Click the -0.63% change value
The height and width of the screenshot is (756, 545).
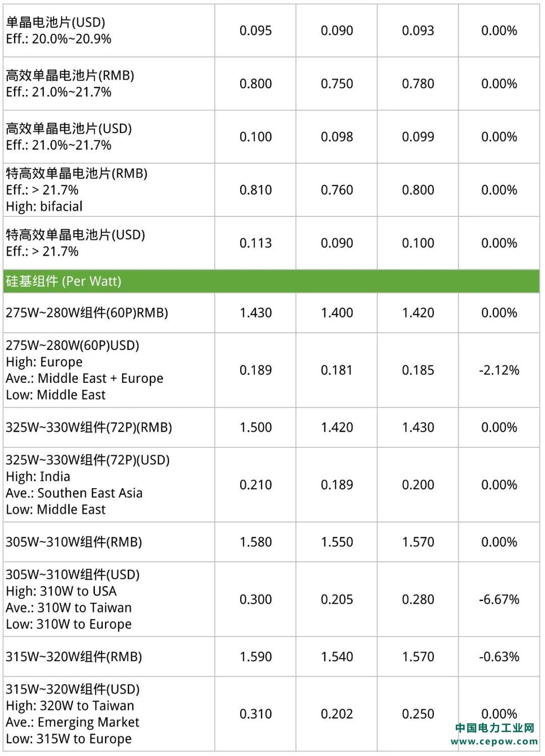(x=499, y=657)
